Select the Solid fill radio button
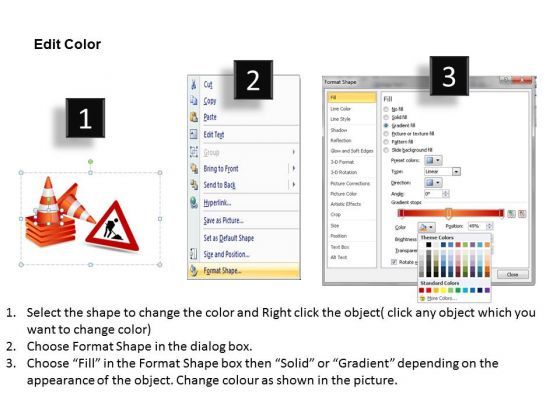Screen dimensions: 560x420 (386, 117)
